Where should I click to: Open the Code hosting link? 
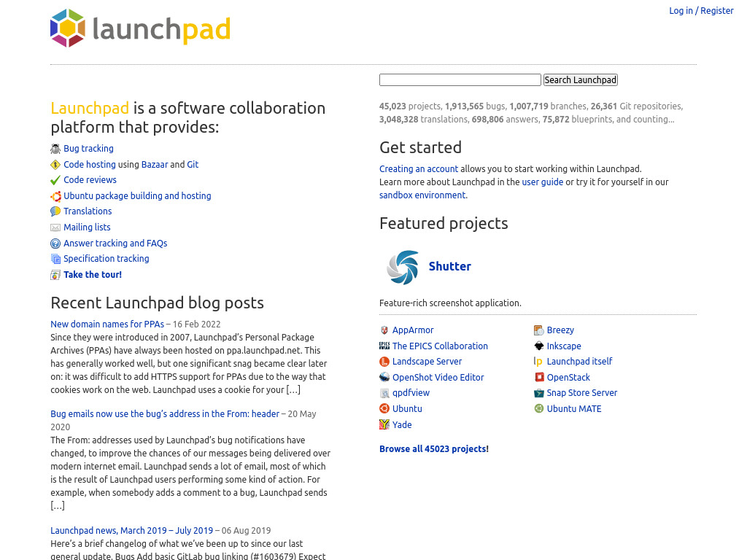click(x=90, y=164)
